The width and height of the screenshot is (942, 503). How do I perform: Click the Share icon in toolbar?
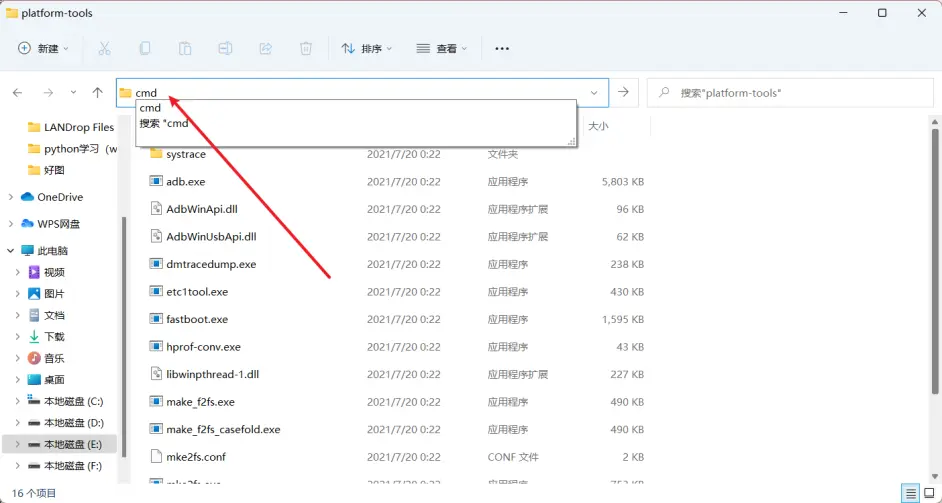pos(266,49)
